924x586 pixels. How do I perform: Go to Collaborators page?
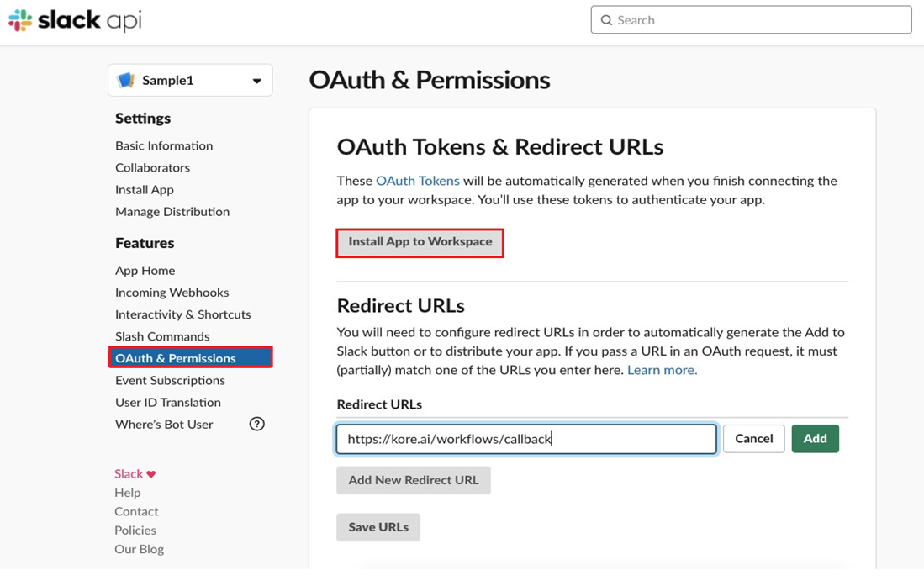click(152, 167)
